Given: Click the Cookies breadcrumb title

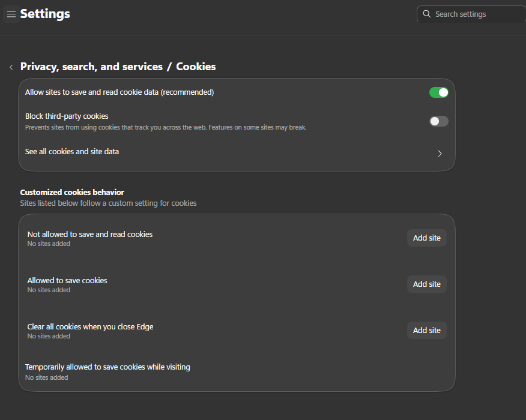Looking at the screenshot, I should coord(196,67).
